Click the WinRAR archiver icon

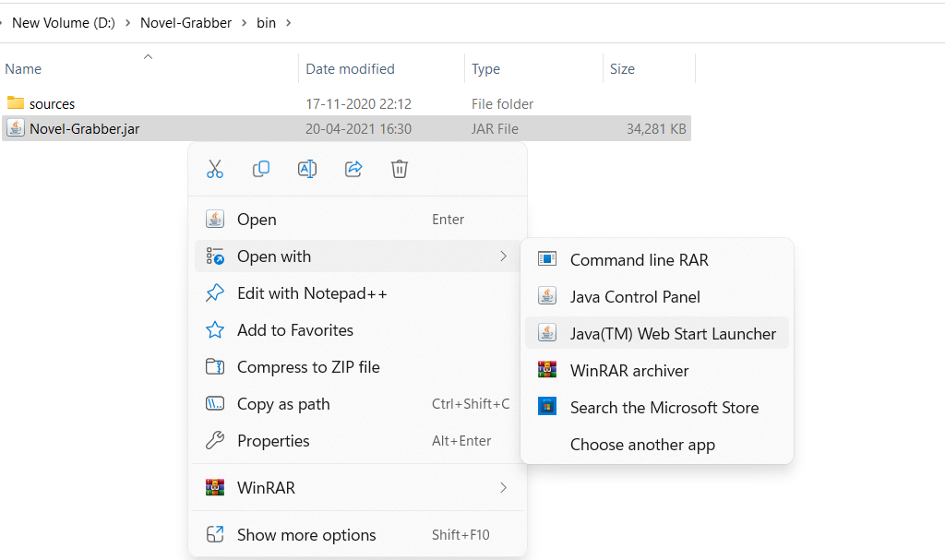pyautogui.click(x=547, y=370)
